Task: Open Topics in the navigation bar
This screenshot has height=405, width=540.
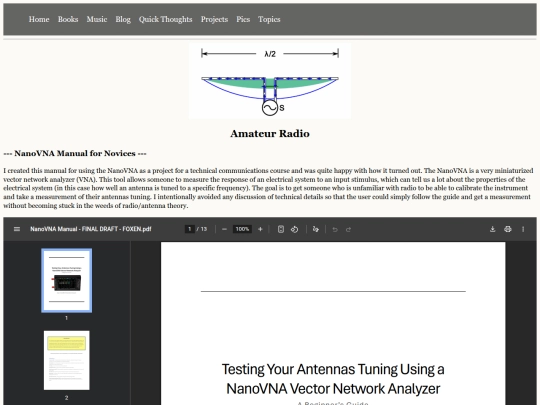Action: pyautogui.click(x=269, y=19)
